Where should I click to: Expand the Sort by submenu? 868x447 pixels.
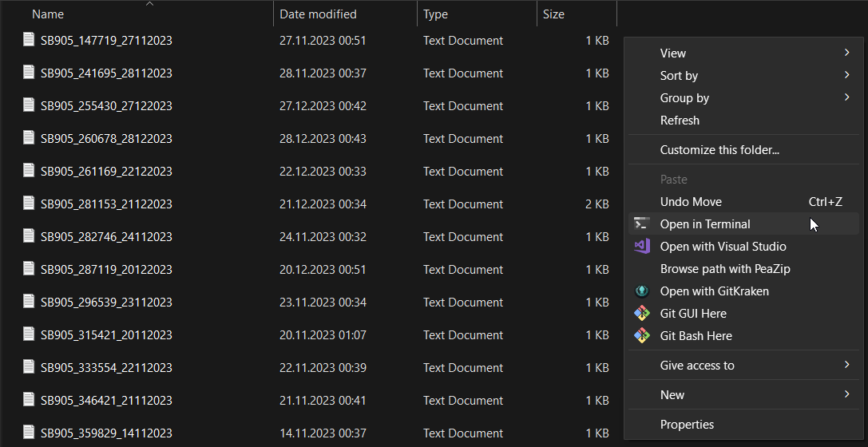tap(846, 75)
